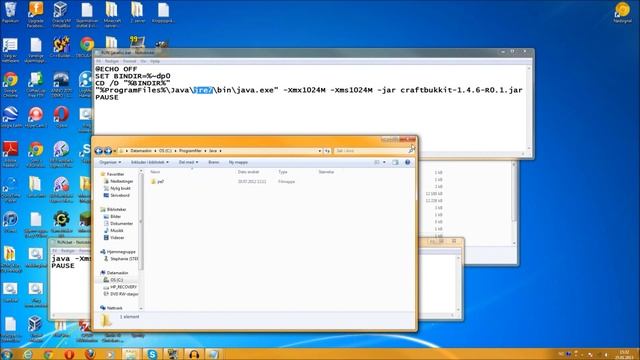Launch Chrome from the taskbar
The width and height of the screenshot is (640, 360).
(48, 354)
